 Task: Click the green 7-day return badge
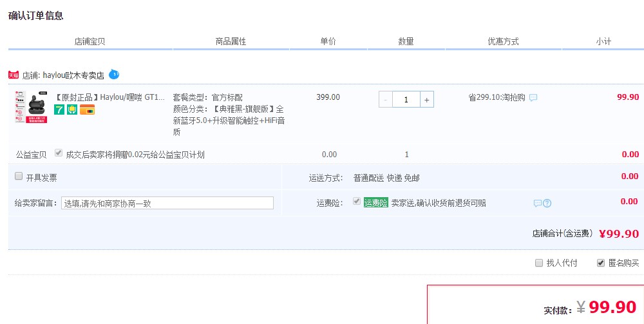(x=59, y=110)
